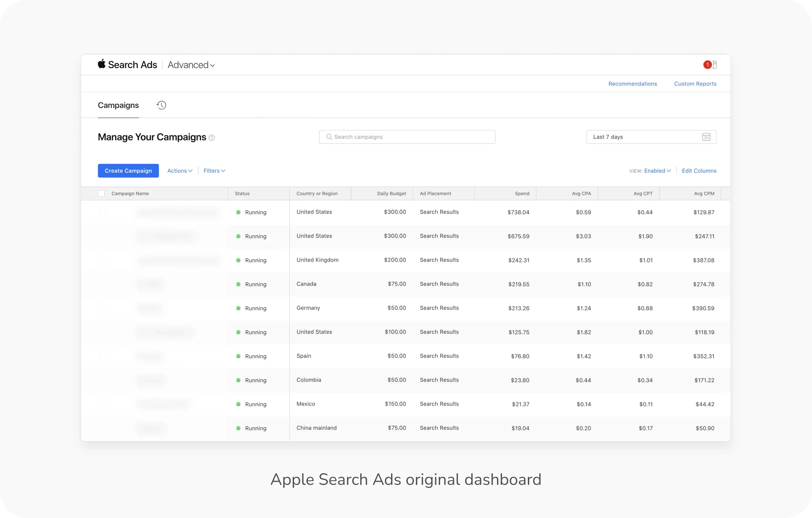This screenshot has height=518, width=812.
Task: Click green status dot for Mexico row
Action: 238,404
